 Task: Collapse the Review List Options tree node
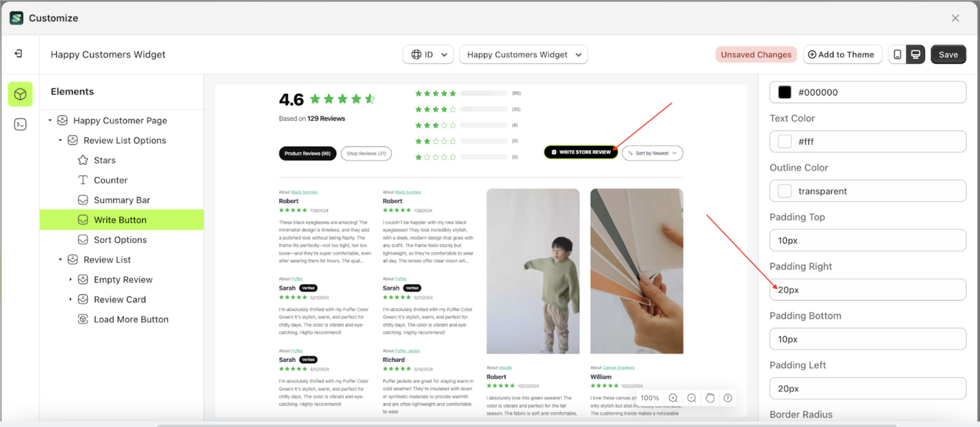(60, 140)
